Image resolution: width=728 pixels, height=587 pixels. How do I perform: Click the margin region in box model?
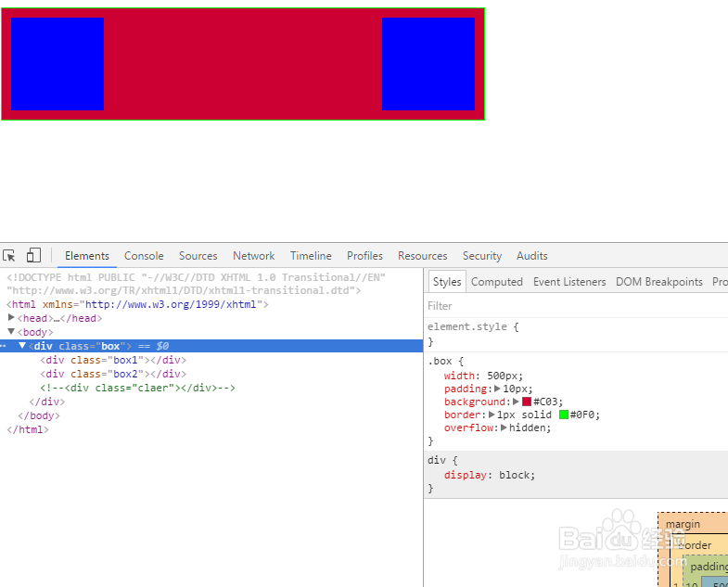(x=683, y=524)
